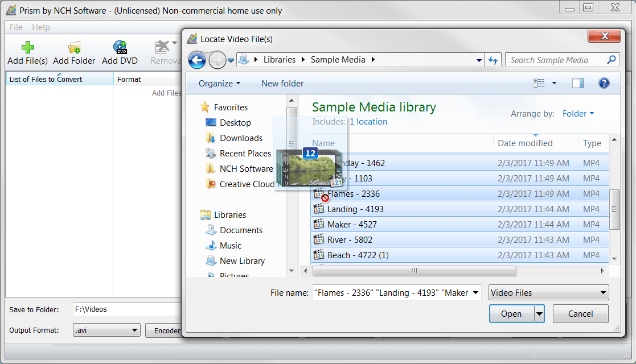Select Downloads in the Favorites list

tap(241, 138)
